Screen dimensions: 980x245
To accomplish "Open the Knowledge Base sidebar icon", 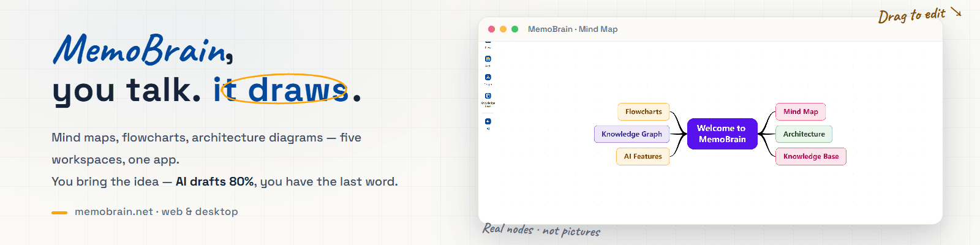I will pos(488,96).
